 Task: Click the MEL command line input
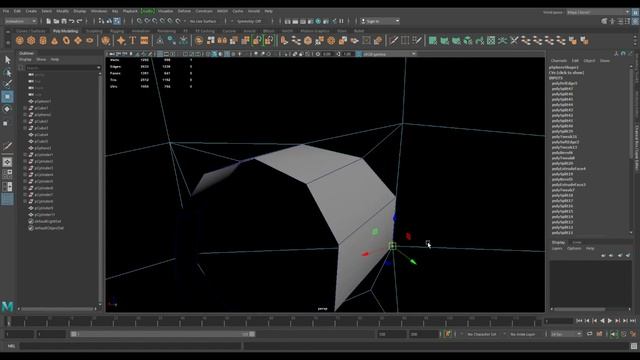point(131,346)
